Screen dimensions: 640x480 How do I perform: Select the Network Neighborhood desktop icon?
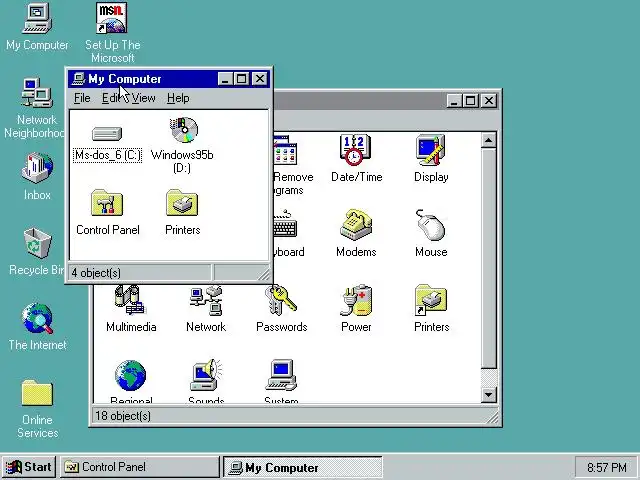(37, 93)
